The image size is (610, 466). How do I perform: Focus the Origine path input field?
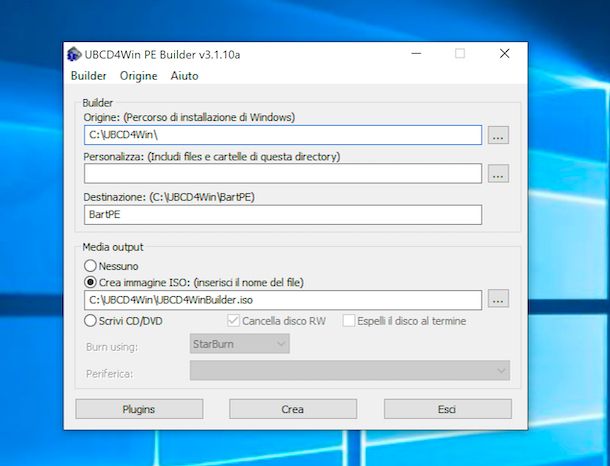[x=283, y=135]
